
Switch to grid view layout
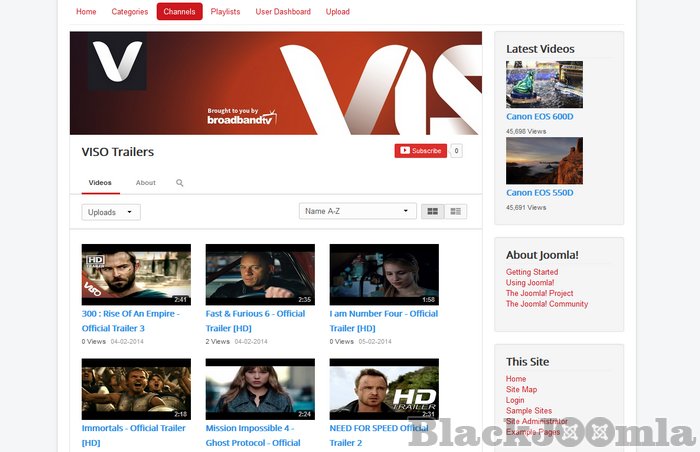(x=433, y=211)
